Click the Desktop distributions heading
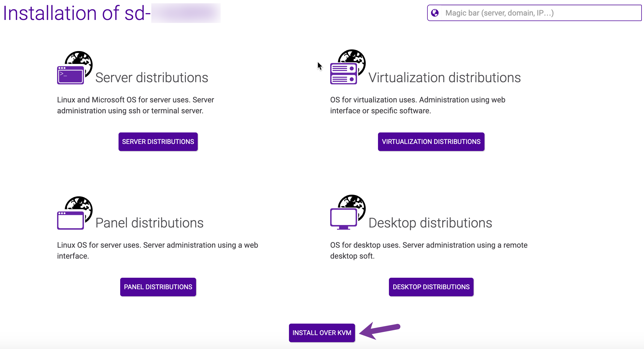The image size is (644, 349). click(430, 223)
